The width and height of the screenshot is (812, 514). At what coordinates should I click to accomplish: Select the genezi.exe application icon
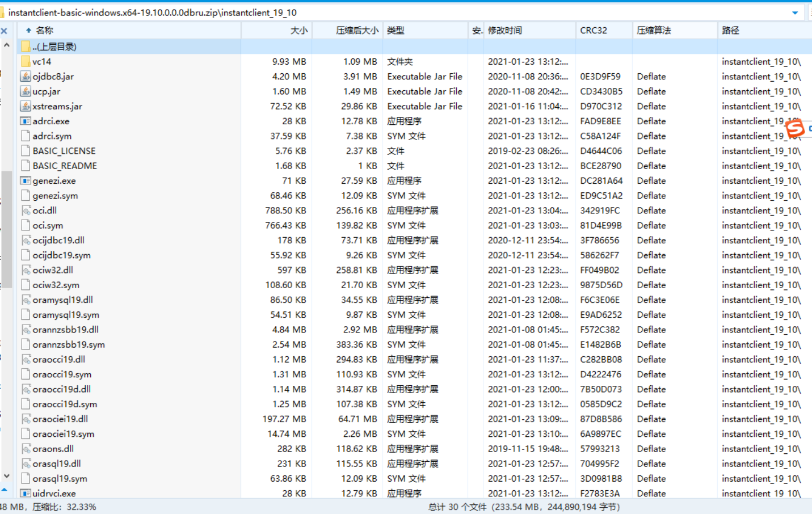click(26, 180)
